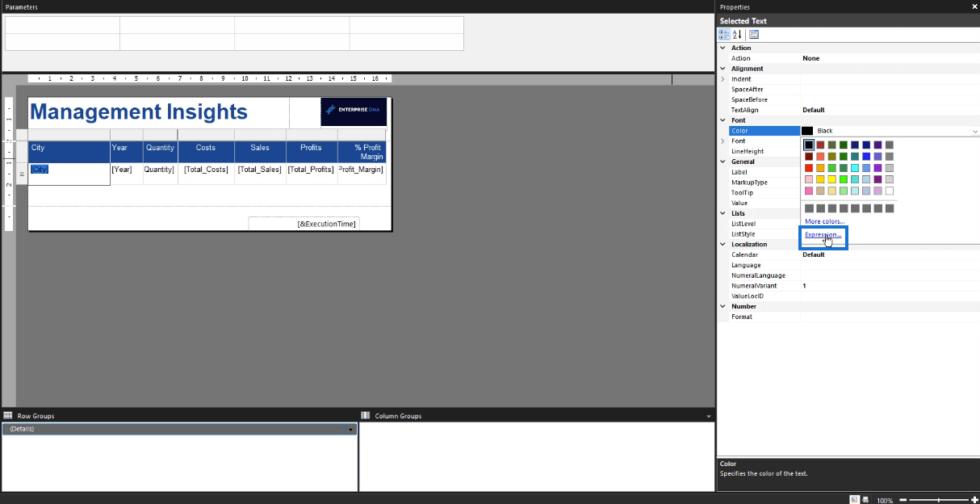Pick the orange color swatch

[820, 168]
